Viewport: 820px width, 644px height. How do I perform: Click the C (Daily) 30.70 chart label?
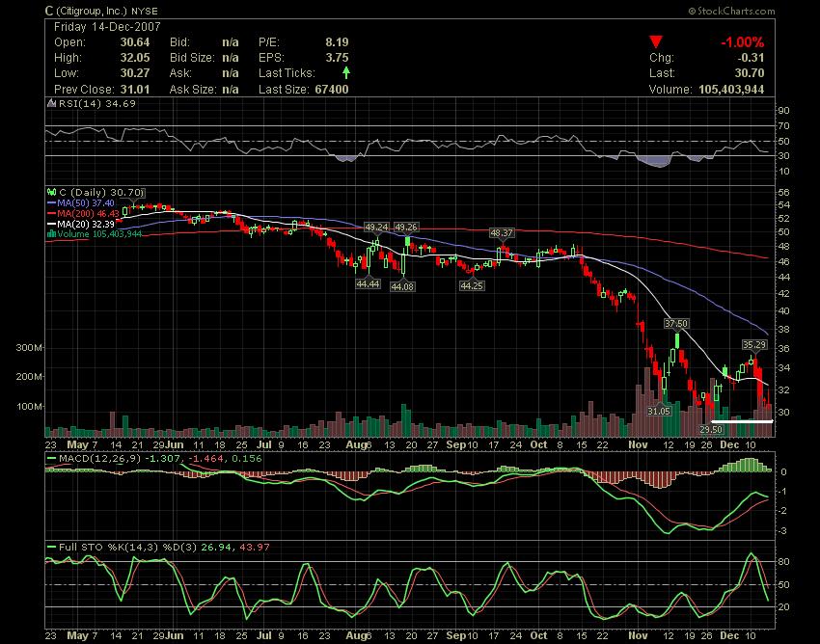click(x=101, y=193)
